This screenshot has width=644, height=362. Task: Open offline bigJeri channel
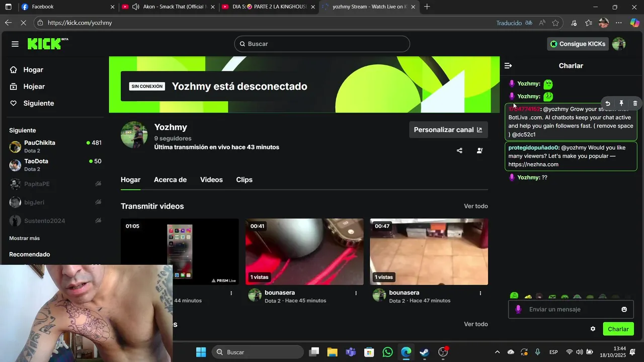click(55, 202)
